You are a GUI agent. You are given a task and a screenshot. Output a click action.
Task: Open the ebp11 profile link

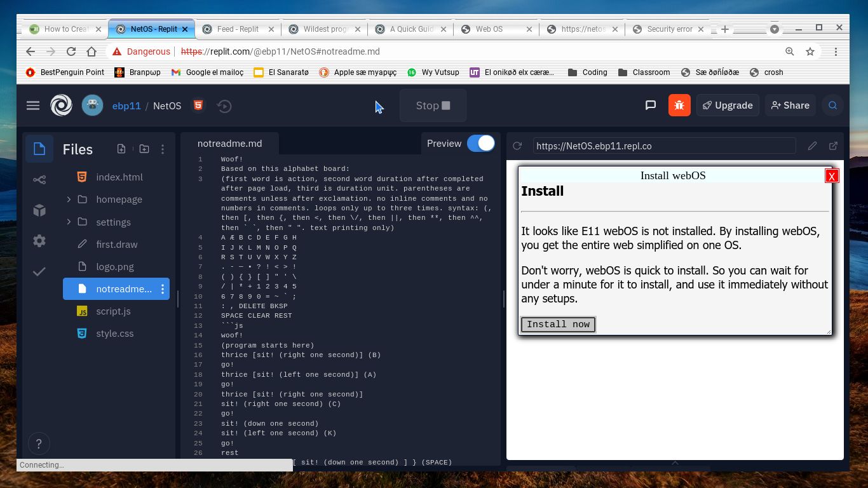126,105
